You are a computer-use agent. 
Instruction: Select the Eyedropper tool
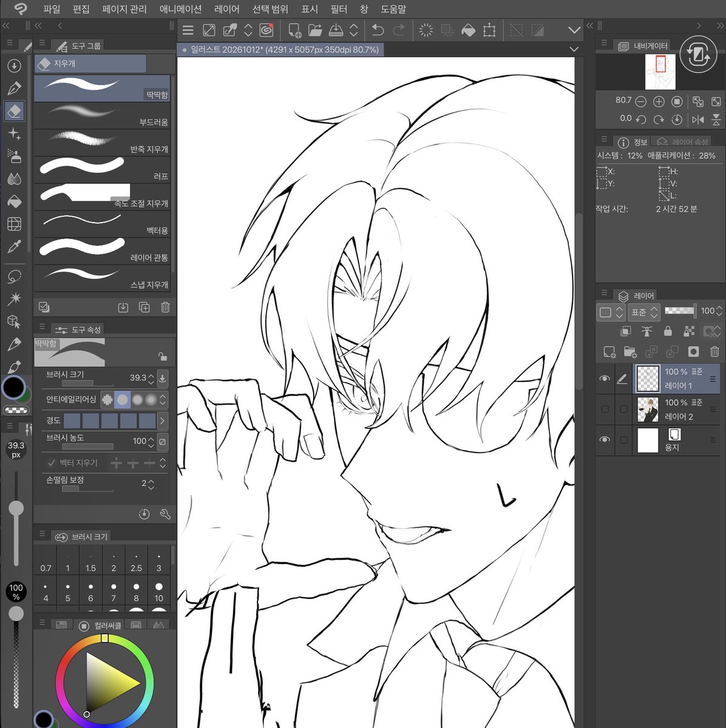[15, 246]
